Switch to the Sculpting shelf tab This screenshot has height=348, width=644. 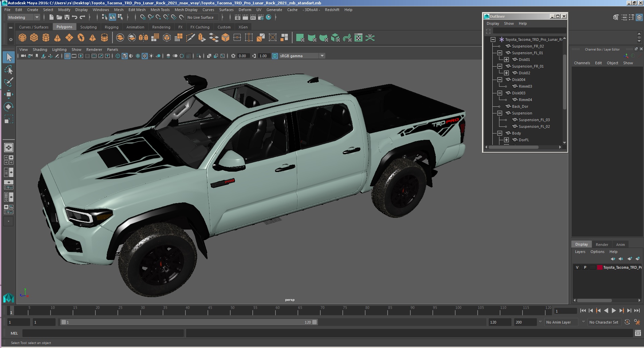tap(88, 27)
